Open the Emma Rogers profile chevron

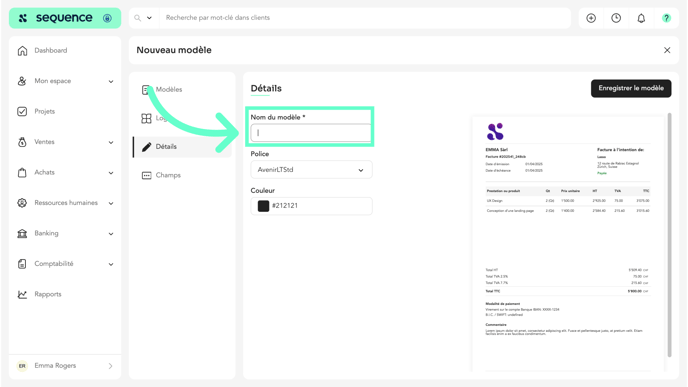click(x=111, y=366)
